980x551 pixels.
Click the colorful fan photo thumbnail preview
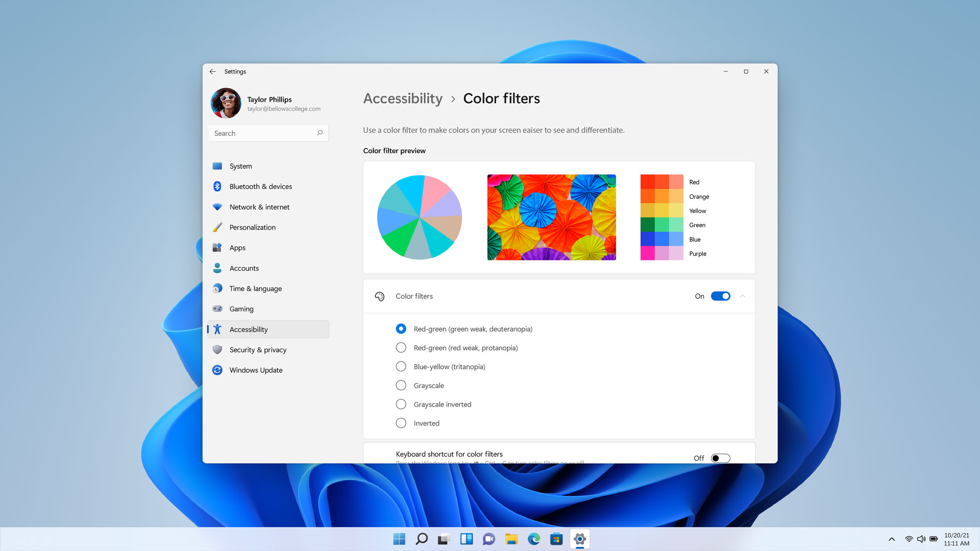click(x=551, y=216)
